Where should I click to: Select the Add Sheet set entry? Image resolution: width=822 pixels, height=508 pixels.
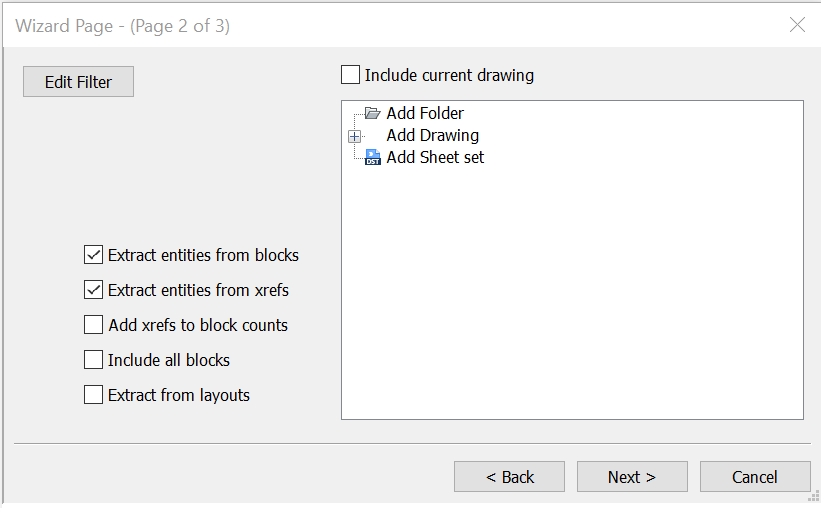[x=435, y=157]
